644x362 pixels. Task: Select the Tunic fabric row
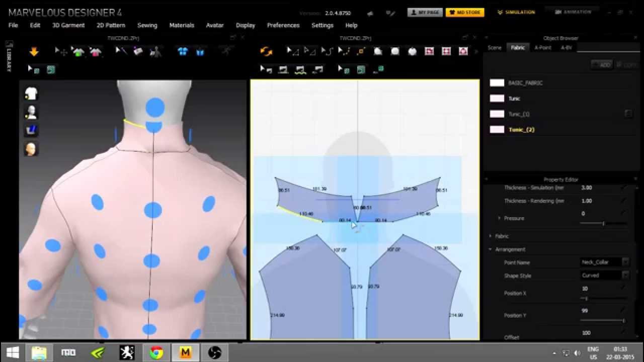click(561, 99)
